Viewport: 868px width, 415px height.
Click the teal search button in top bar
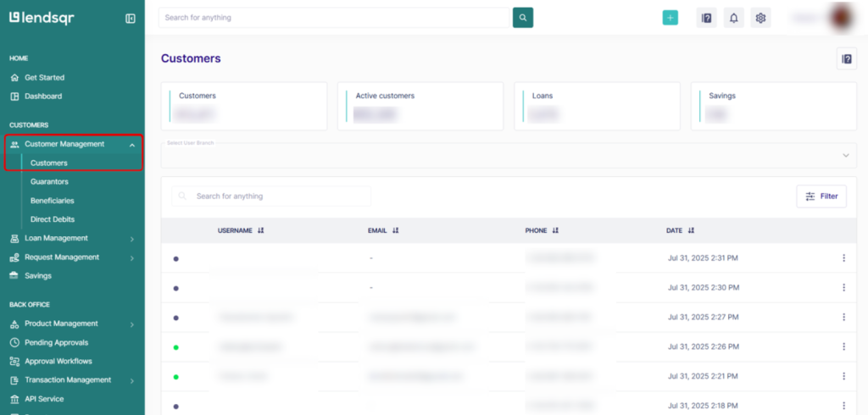(522, 18)
